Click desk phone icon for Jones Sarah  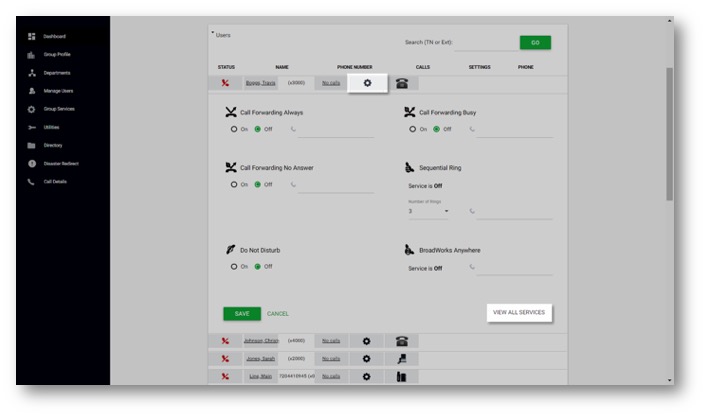click(x=402, y=359)
